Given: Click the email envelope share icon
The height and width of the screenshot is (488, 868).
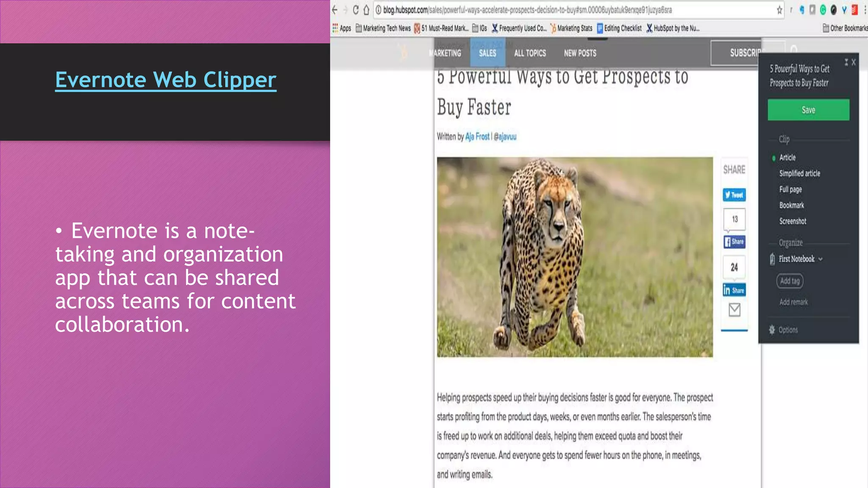Looking at the screenshot, I should coord(734,310).
